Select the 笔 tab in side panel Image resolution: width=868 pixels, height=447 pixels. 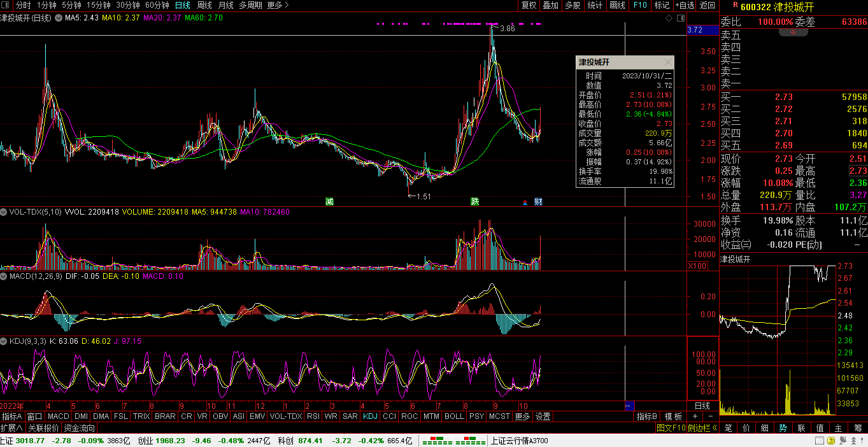pyautogui.click(x=728, y=428)
